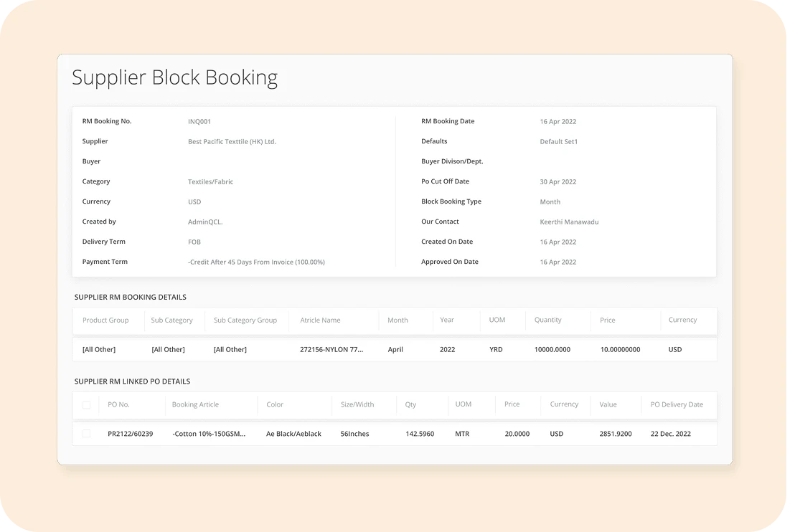Image resolution: width=795 pixels, height=532 pixels.
Task: Click the Defaults value Default Set1
Action: (558, 142)
